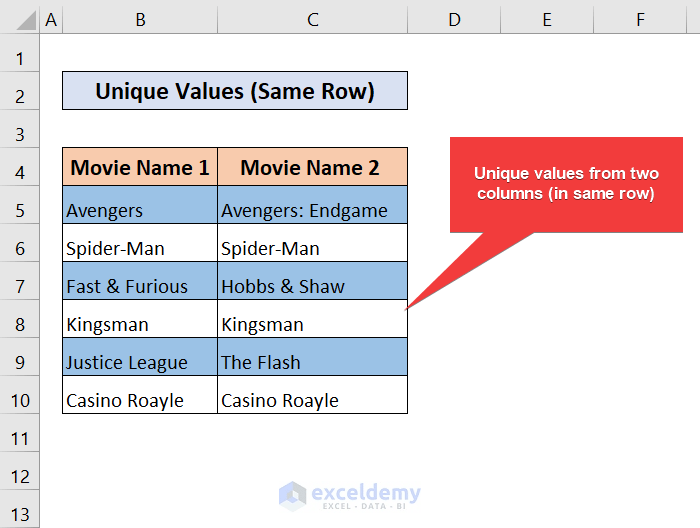Select 'Kingsman' cell in column B
The width and height of the screenshot is (700, 528).
pyautogui.click(x=140, y=318)
